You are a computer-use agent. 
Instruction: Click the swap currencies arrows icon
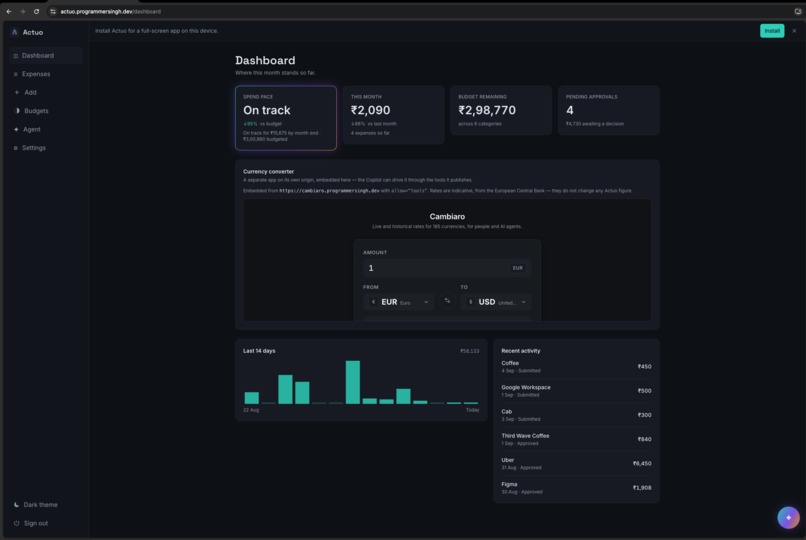coord(447,301)
